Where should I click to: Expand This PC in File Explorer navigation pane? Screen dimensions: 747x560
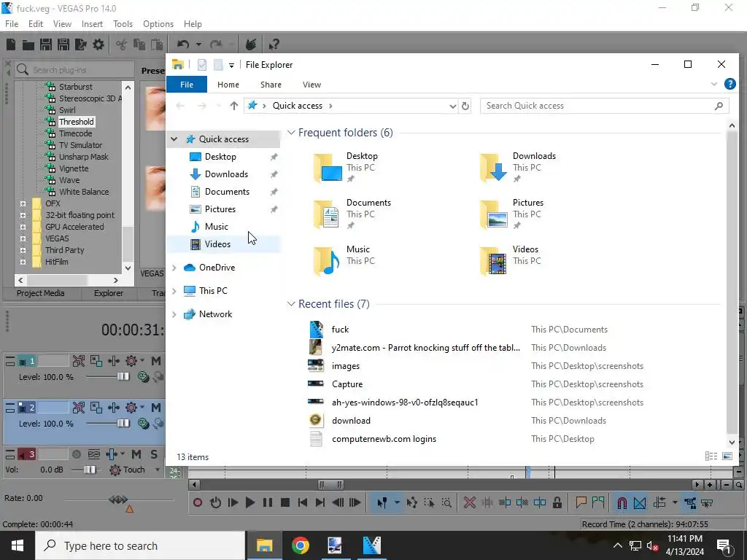(x=174, y=291)
